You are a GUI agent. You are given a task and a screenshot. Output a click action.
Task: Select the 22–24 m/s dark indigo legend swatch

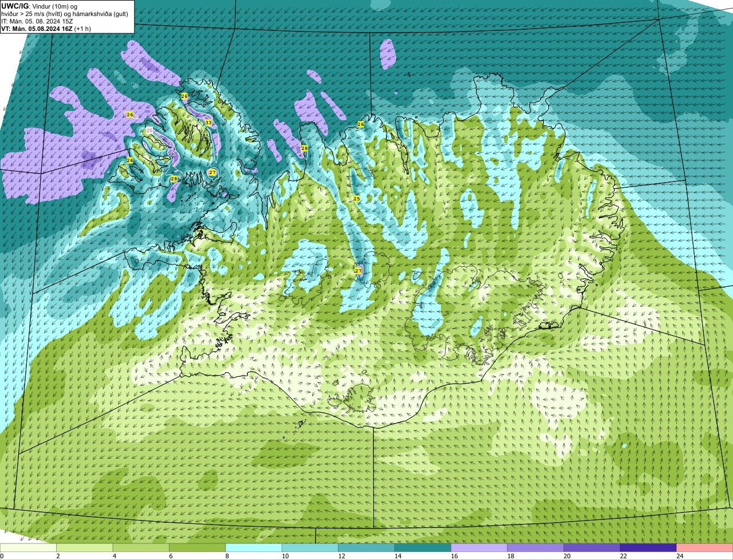(x=648, y=547)
